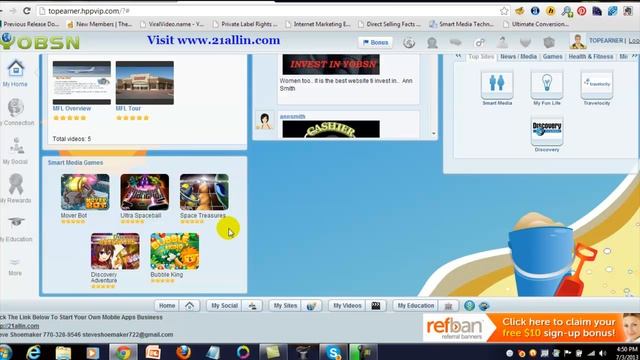The width and height of the screenshot is (640, 360).
Task: Open the 21allin.com link in the footer
Action: (x=19, y=326)
